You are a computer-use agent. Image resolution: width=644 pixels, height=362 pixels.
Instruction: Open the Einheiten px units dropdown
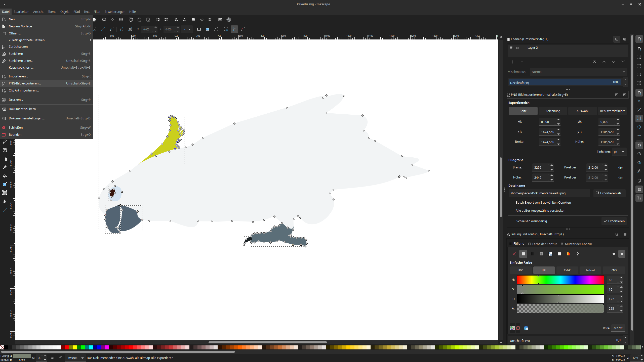619,152
